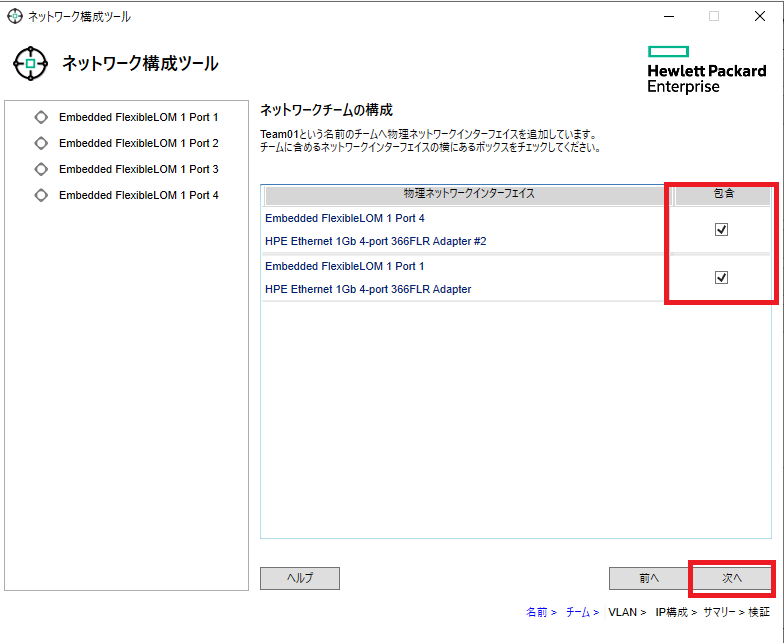Uncheck the Port 4 adapter include checkbox
This screenshot has width=784, height=643.
721,230
